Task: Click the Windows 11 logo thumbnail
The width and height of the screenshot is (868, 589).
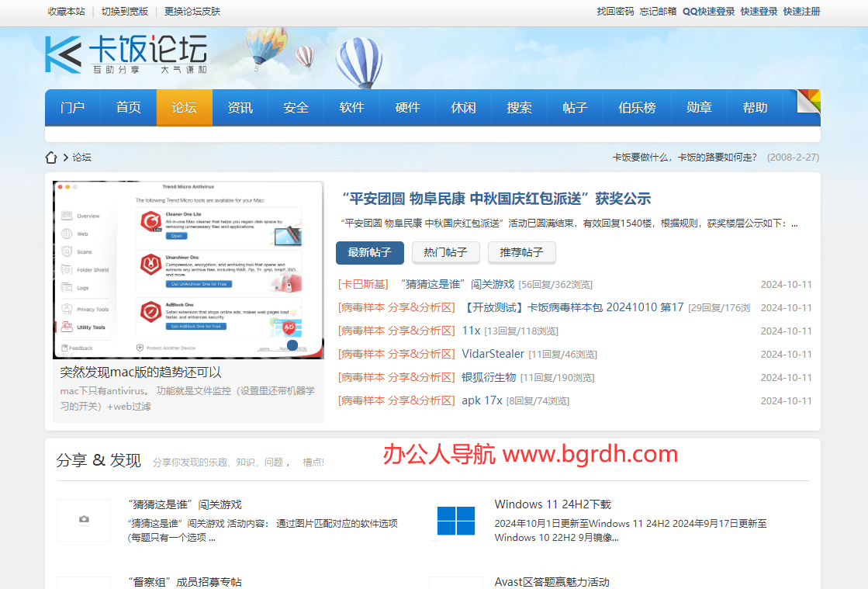Action: click(x=455, y=520)
